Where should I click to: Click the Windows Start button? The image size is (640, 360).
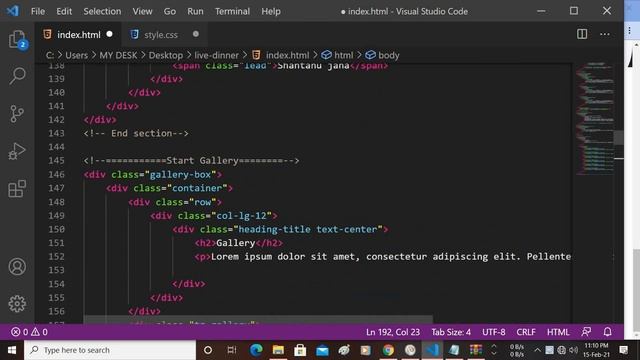pos(12,350)
